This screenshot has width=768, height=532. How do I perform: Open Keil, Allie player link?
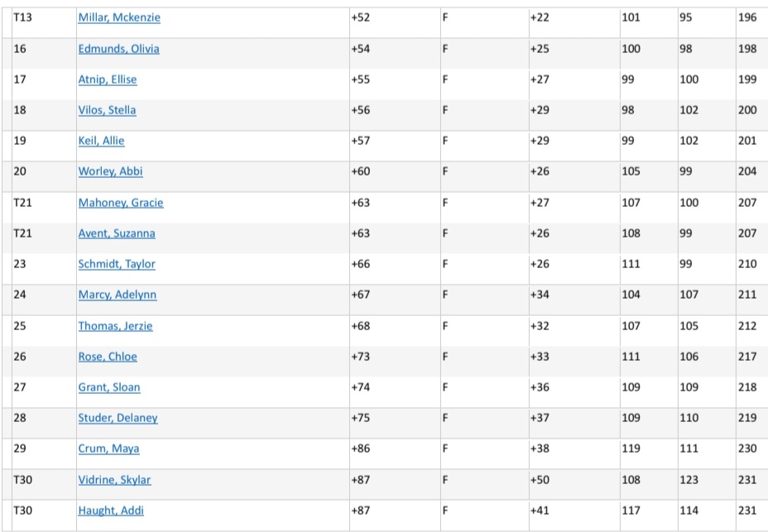[x=101, y=141]
